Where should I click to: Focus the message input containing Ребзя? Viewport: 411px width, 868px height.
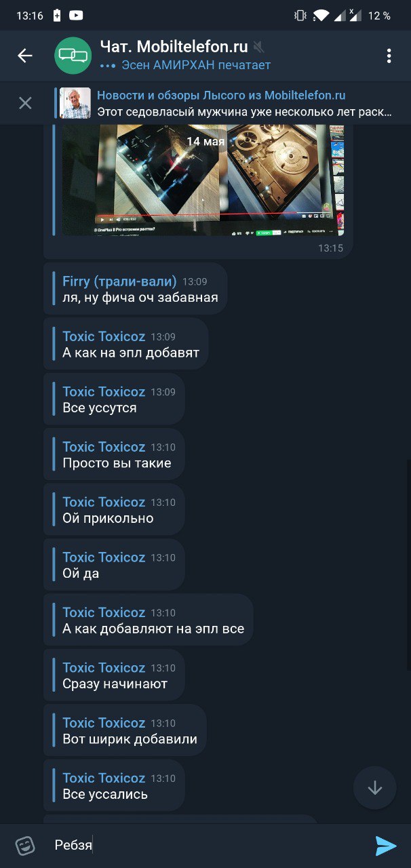tap(203, 845)
